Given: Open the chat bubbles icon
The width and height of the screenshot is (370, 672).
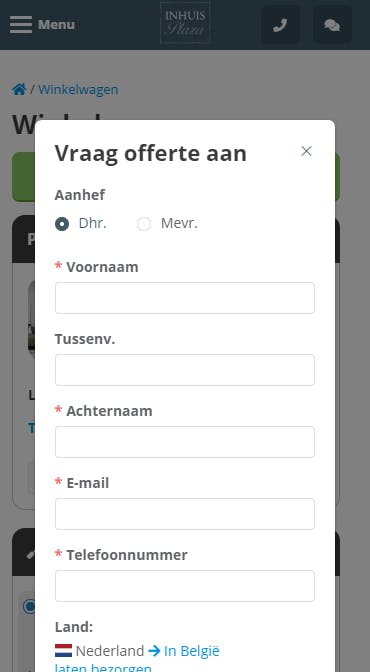Looking at the screenshot, I should (x=332, y=25).
